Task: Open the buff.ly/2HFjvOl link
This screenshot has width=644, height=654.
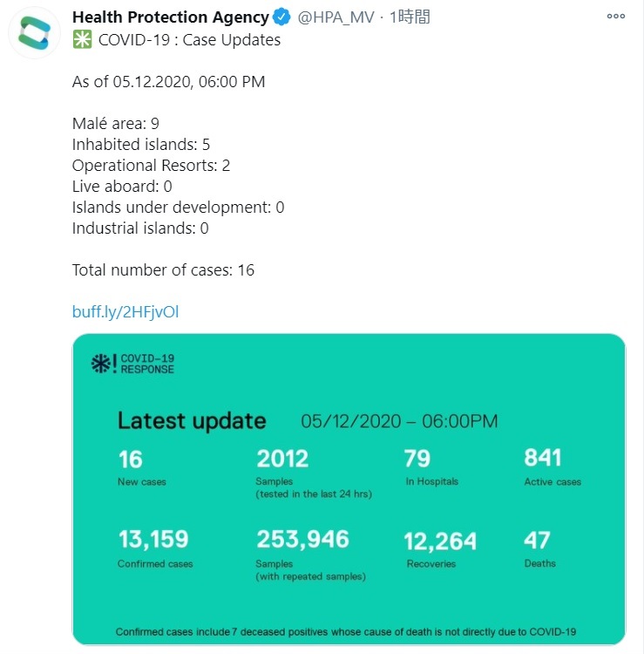Action: [x=125, y=311]
